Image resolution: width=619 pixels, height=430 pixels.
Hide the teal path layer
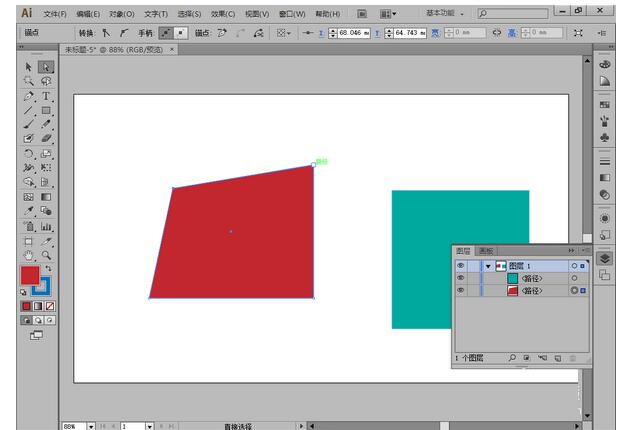coord(461,278)
